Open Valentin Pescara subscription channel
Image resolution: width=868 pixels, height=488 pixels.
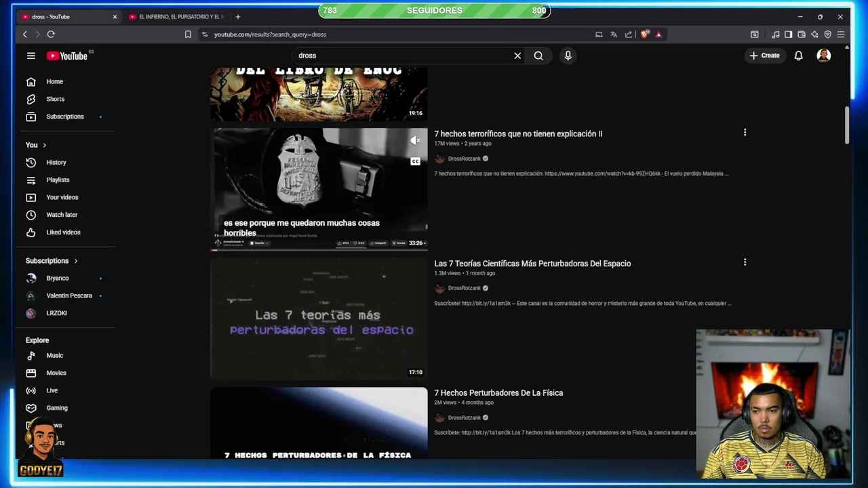pos(68,296)
